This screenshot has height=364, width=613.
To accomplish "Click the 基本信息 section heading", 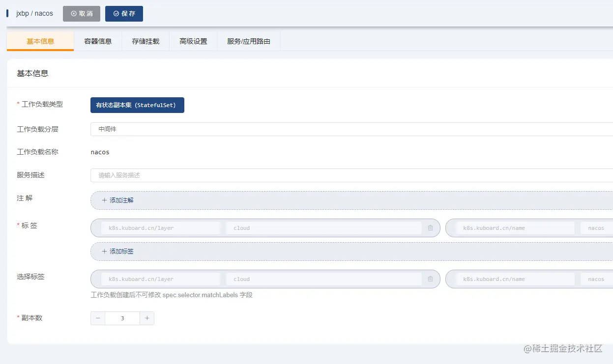I will (x=32, y=73).
